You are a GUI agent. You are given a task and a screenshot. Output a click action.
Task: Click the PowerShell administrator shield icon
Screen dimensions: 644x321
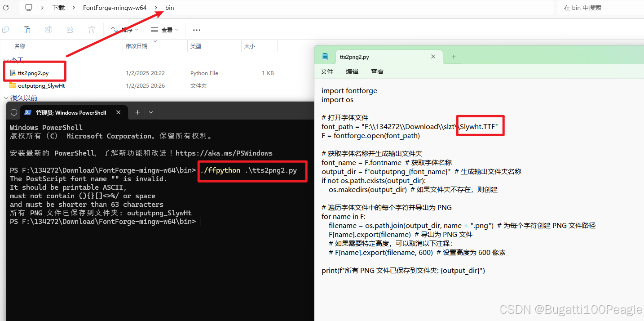pyautogui.click(x=14, y=112)
